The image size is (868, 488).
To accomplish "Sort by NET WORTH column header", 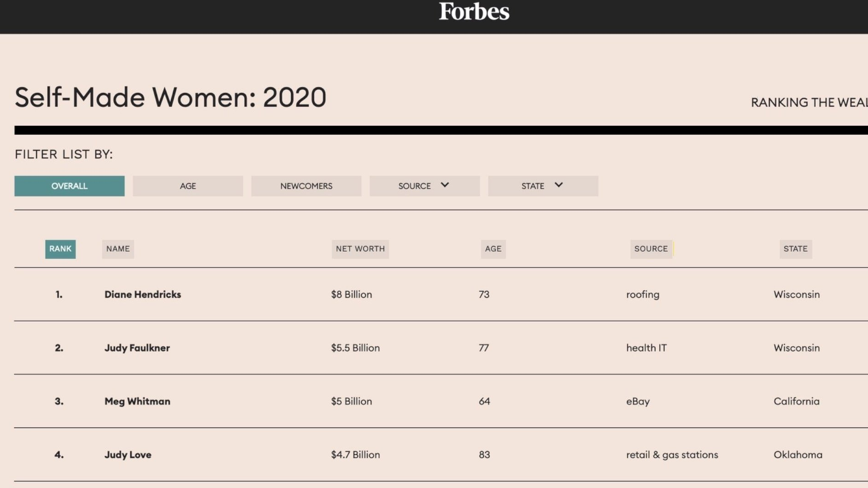I will tap(360, 249).
